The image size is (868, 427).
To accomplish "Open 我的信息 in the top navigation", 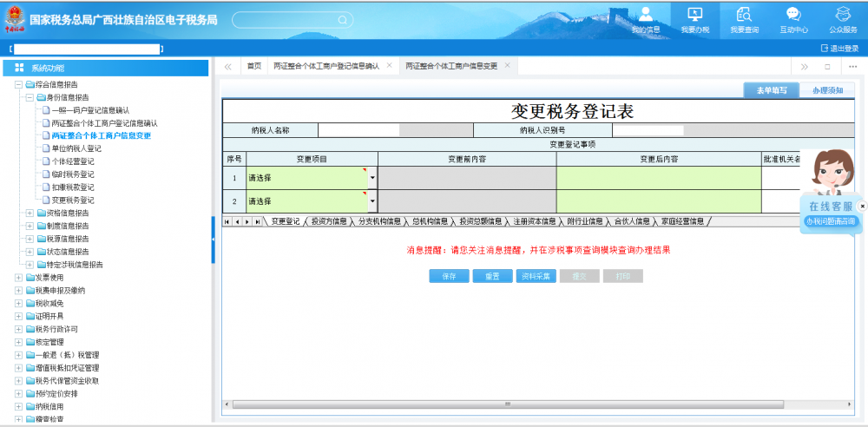I will click(x=645, y=20).
